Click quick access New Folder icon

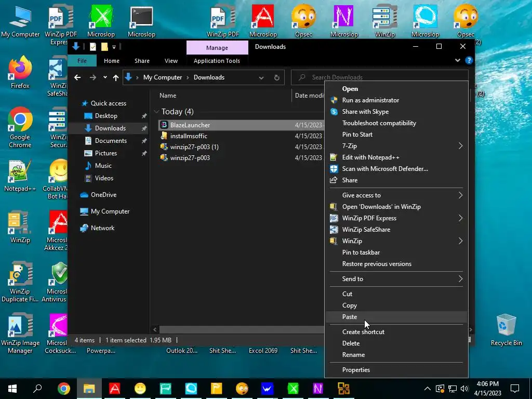point(104,47)
